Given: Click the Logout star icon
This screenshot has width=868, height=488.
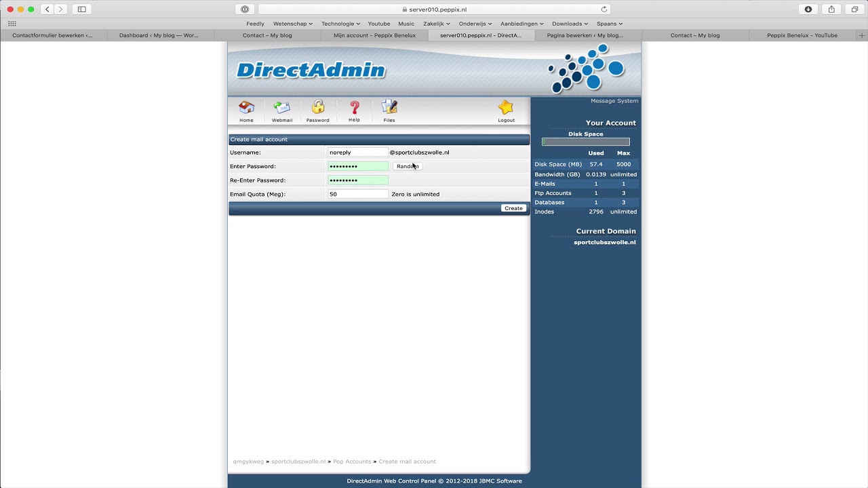Looking at the screenshot, I should coord(506,111).
